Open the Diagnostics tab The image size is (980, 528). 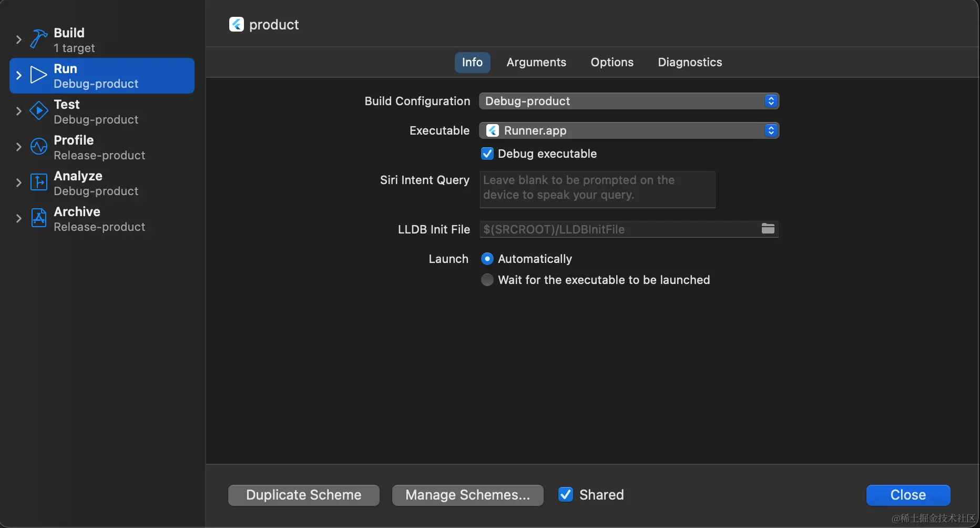[690, 62]
